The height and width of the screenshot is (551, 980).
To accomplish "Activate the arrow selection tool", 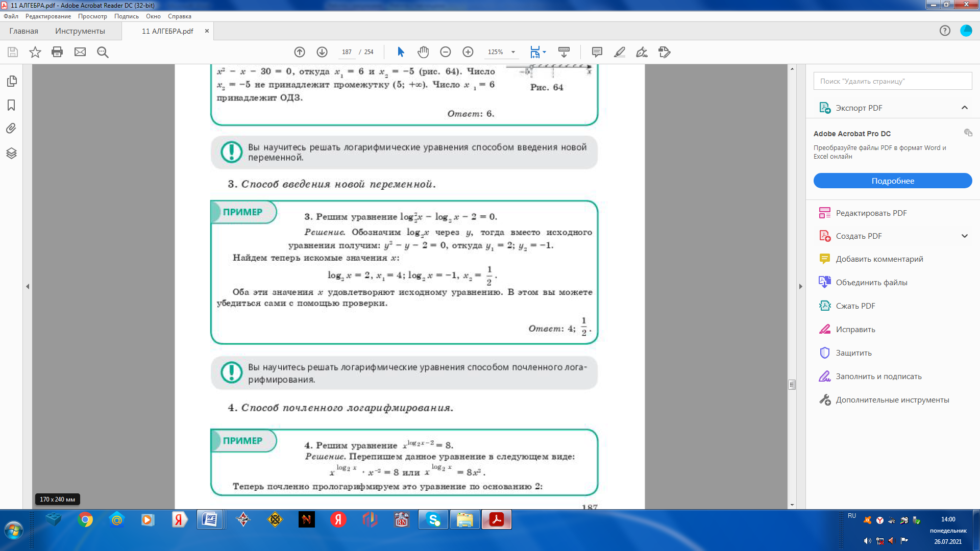I will pos(401,52).
